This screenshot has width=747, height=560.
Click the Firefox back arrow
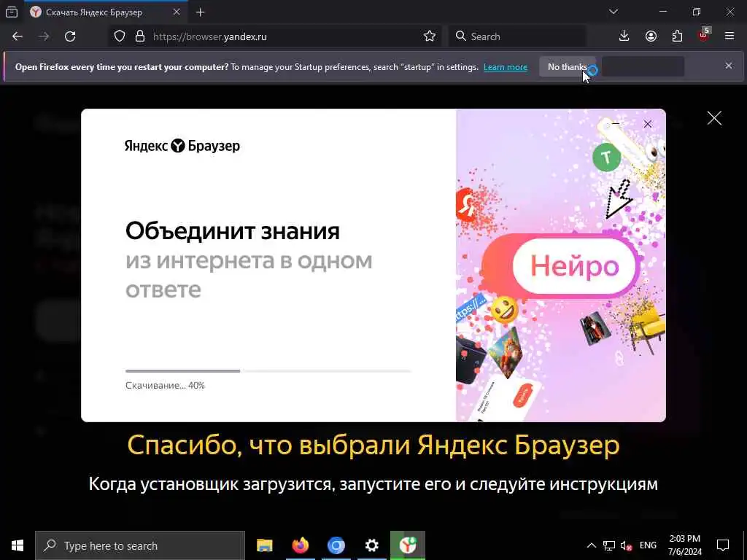(x=18, y=36)
